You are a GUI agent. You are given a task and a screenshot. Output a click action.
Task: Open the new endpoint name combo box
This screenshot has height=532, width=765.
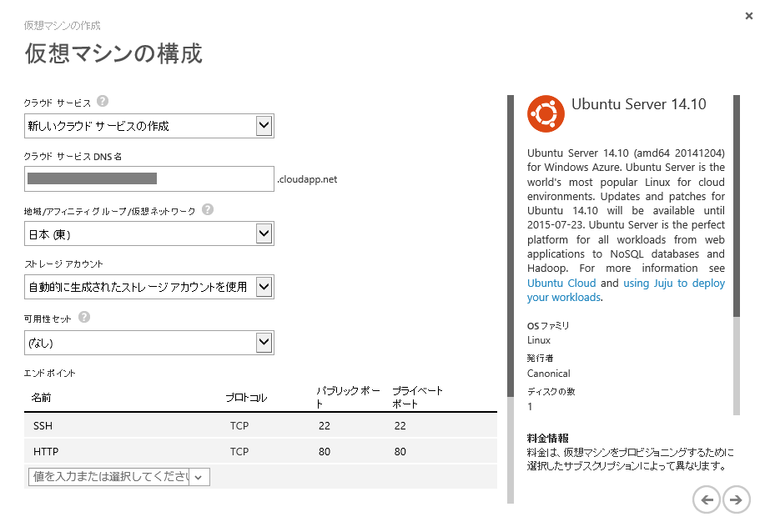(118, 477)
